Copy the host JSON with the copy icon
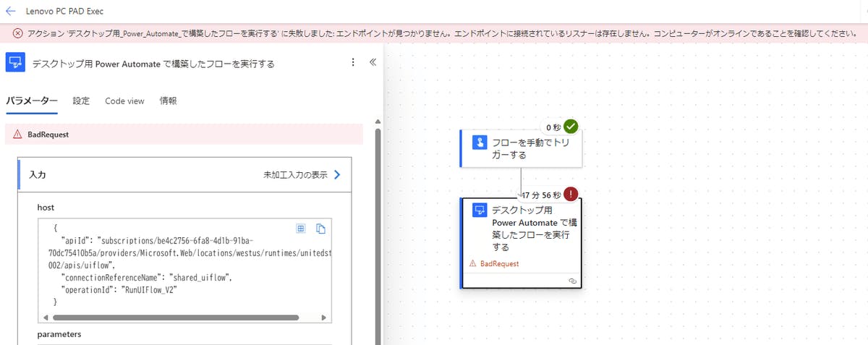The image size is (868, 345). [321, 229]
